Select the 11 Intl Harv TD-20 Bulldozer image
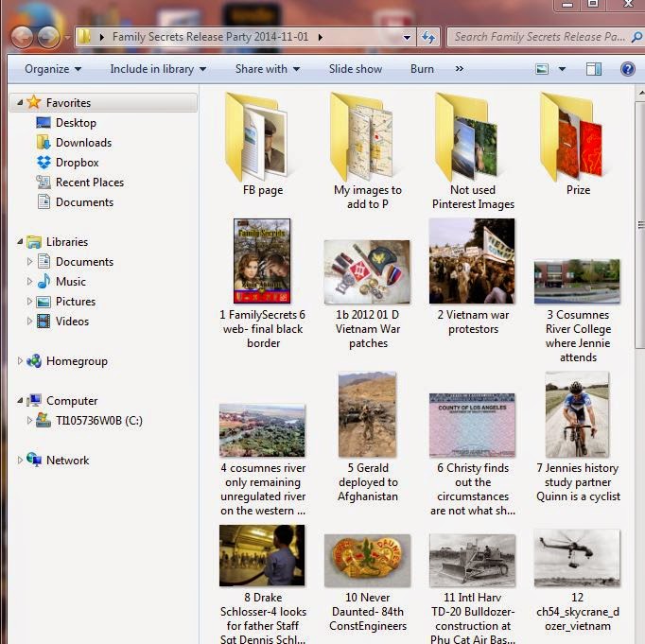This screenshot has width=645, height=644. tap(472, 560)
